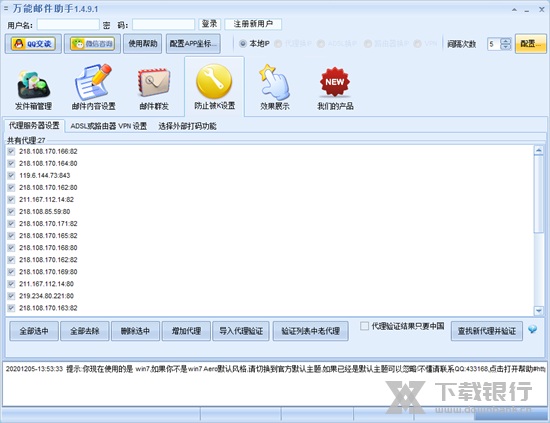Open 效果展示 (effect showcase)

click(x=275, y=88)
